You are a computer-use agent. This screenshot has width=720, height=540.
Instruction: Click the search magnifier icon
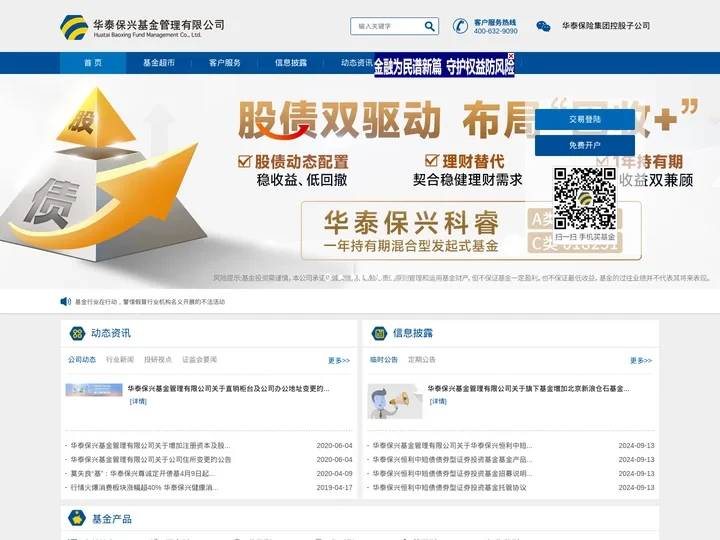coord(429,26)
